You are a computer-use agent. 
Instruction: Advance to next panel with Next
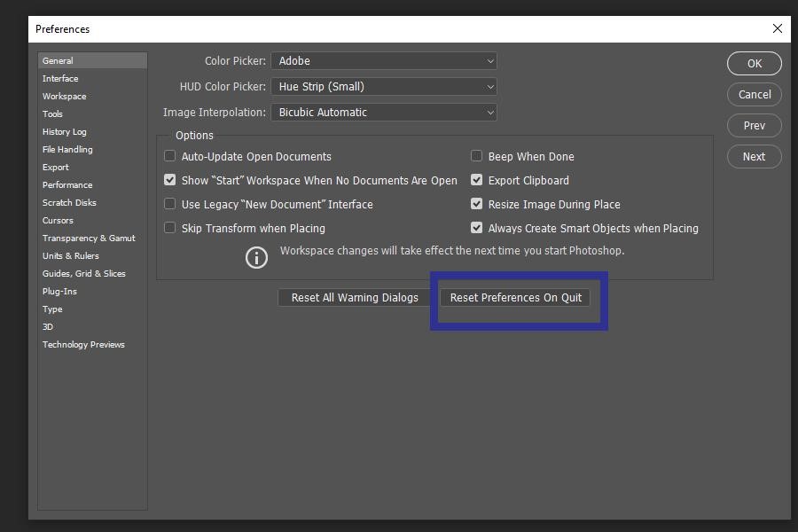tap(755, 157)
